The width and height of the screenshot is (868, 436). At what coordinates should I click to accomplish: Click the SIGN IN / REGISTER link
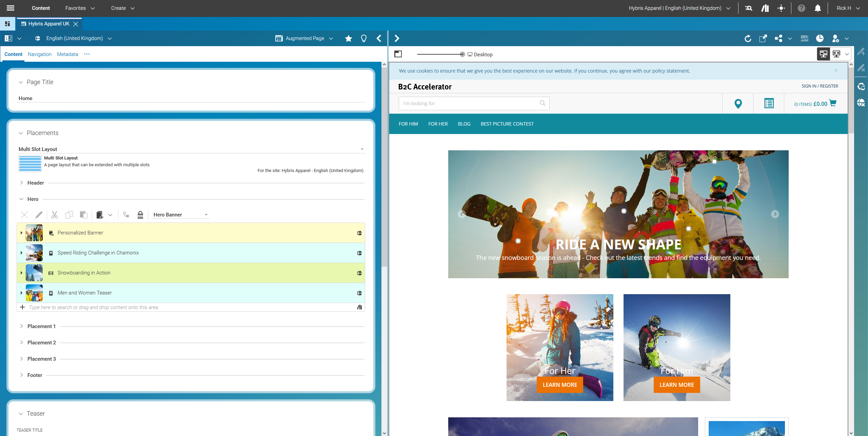point(820,86)
